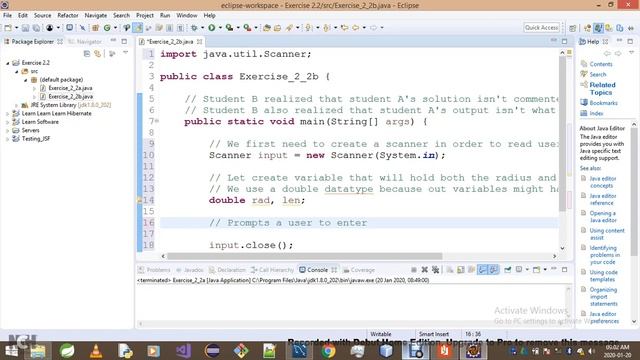The height and width of the screenshot is (360, 640).
Task: Close the Exercise_2_2b.java editor tab
Action: (x=200, y=42)
